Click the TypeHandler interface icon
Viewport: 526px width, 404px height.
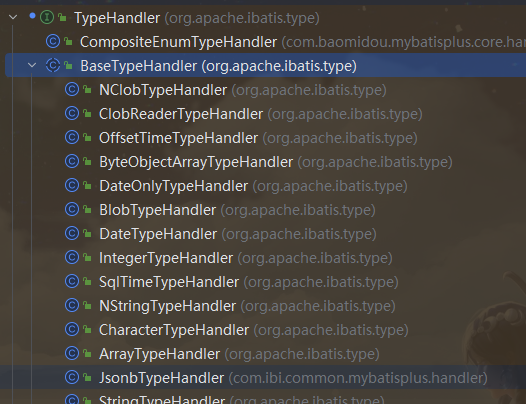tap(47, 17)
